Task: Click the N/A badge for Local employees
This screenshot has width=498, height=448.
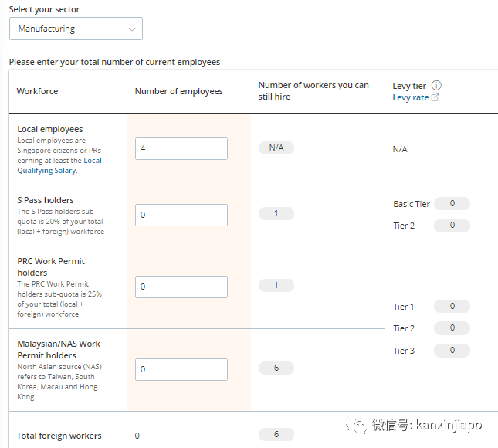Action: [276, 148]
